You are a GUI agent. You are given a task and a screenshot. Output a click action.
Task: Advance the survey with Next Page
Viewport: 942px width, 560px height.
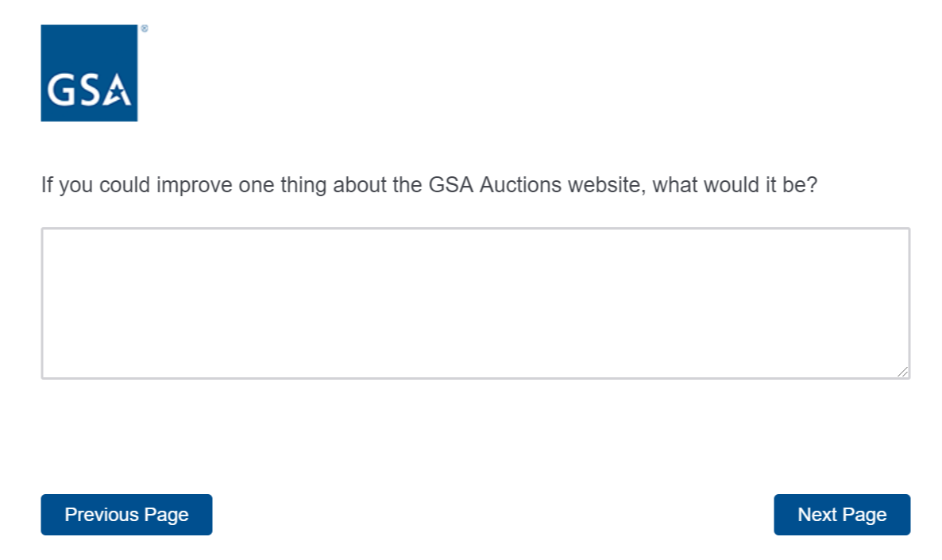pos(841,515)
